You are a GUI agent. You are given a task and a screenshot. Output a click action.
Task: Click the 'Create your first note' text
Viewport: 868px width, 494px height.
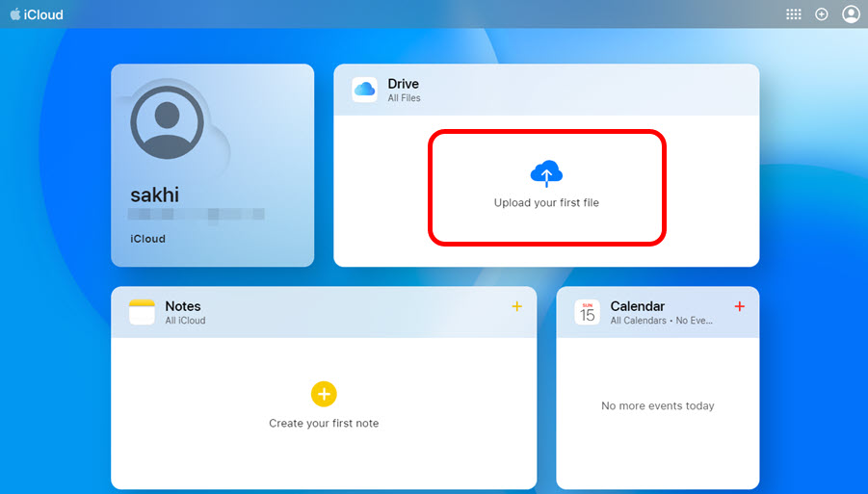[324, 423]
